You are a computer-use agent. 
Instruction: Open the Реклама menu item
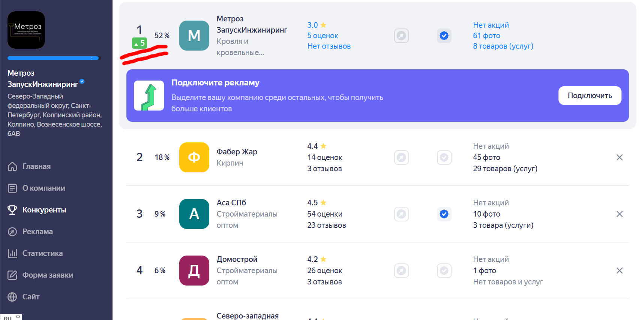click(x=38, y=232)
